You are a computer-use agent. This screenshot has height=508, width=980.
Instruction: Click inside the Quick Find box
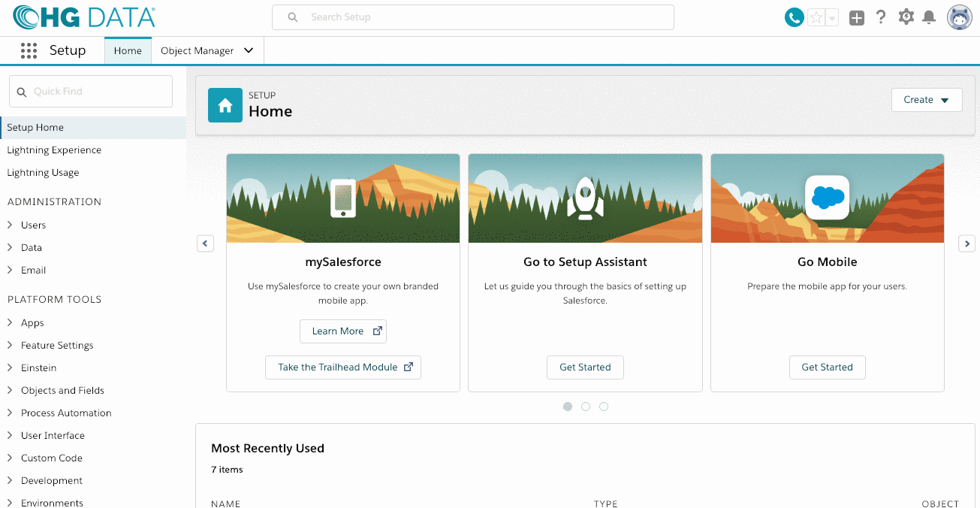(x=91, y=92)
